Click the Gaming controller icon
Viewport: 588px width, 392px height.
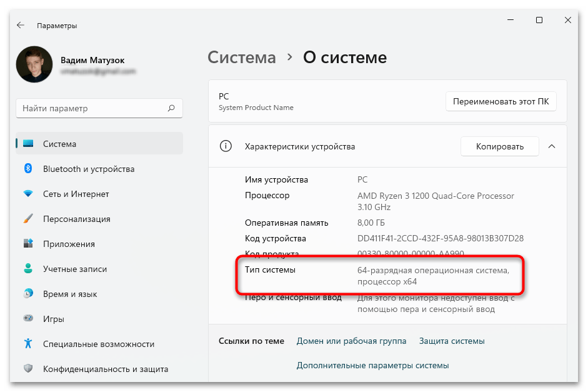[x=28, y=319]
